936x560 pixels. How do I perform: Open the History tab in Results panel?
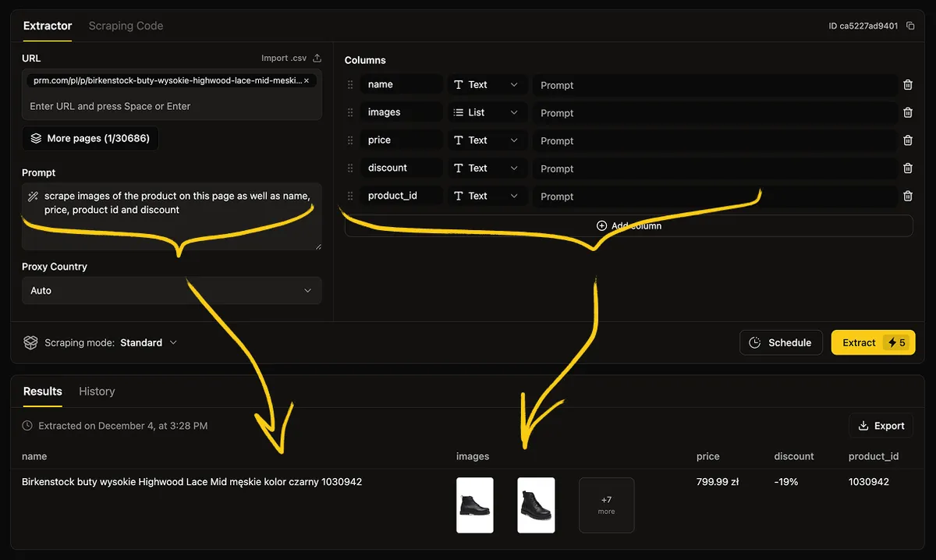click(96, 391)
